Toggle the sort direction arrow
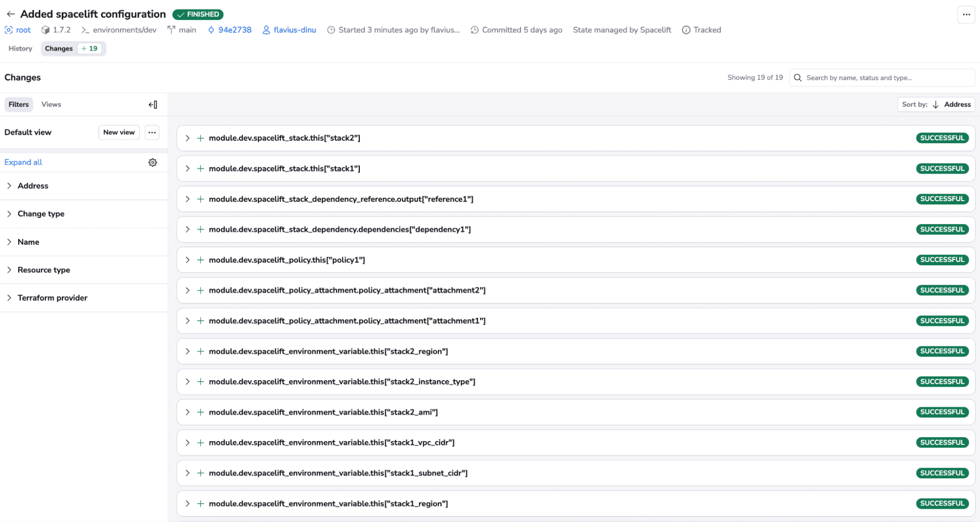The width and height of the screenshot is (980, 522). pyautogui.click(x=935, y=104)
